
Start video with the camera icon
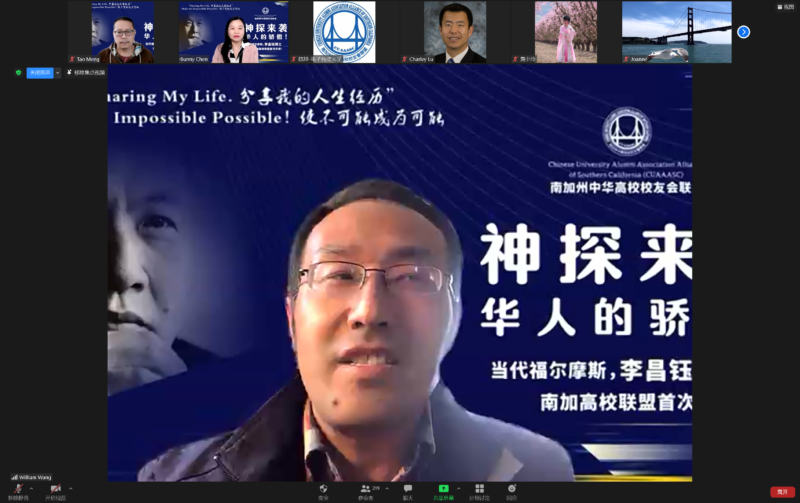click(x=55, y=490)
